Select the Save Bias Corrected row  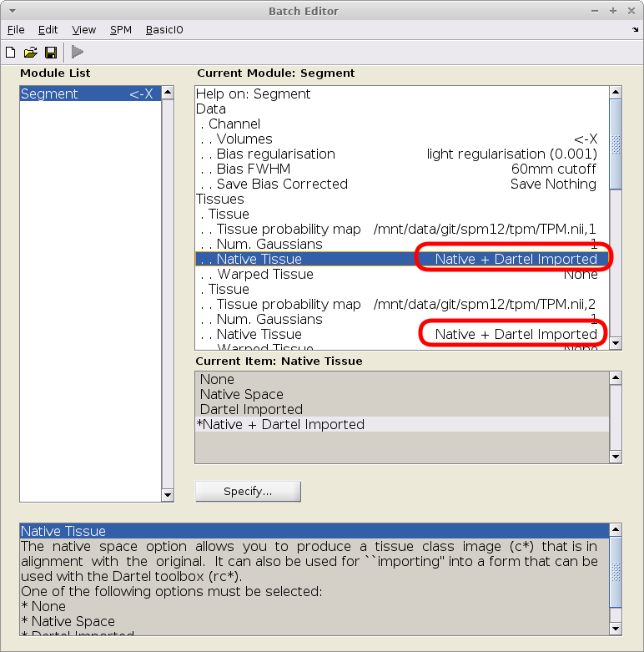pyautogui.click(x=281, y=184)
